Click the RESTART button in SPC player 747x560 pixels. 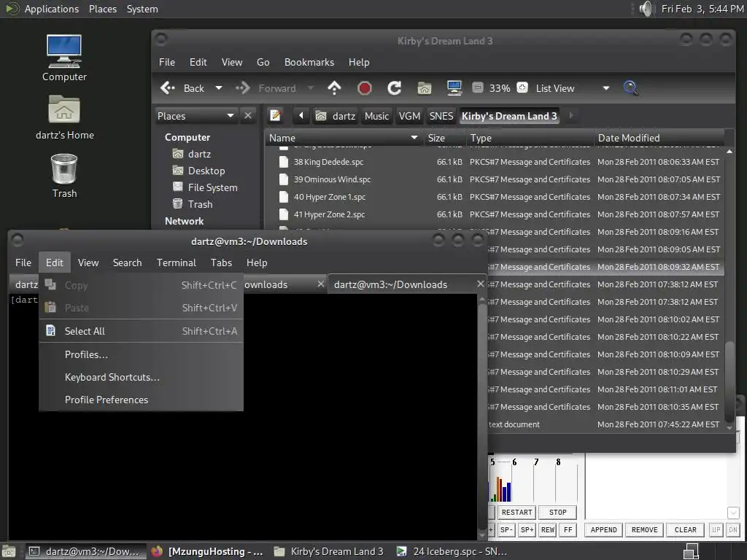517,513
